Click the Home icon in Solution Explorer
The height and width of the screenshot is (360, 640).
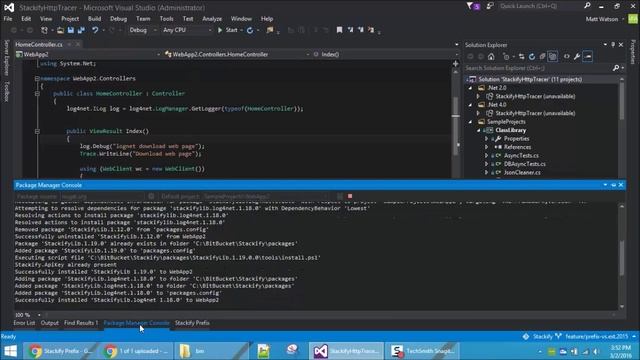[x=491, y=57]
